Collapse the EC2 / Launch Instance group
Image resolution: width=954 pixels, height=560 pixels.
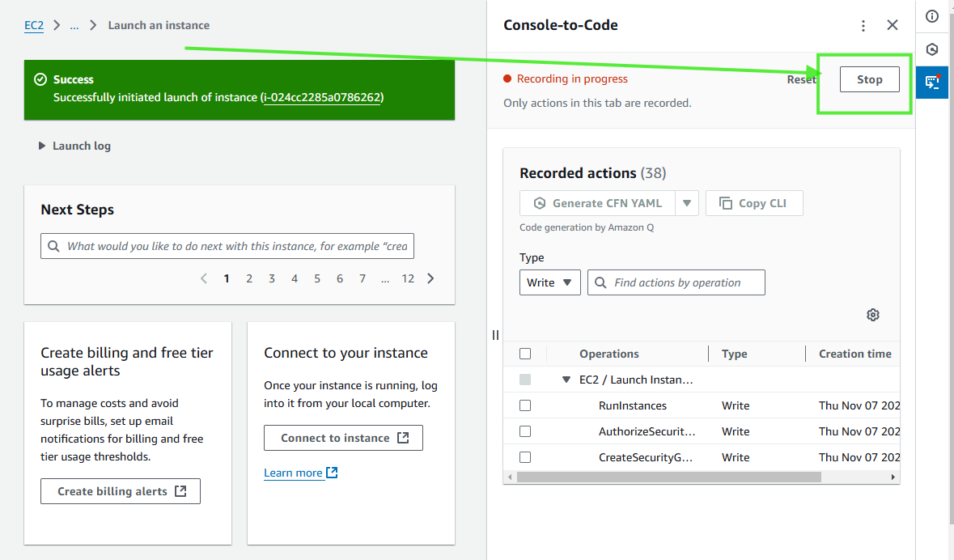pyautogui.click(x=566, y=380)
